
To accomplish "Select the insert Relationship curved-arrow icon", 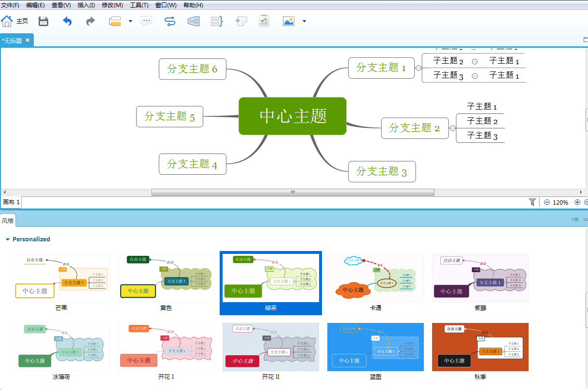I will (x=169, y=21).
